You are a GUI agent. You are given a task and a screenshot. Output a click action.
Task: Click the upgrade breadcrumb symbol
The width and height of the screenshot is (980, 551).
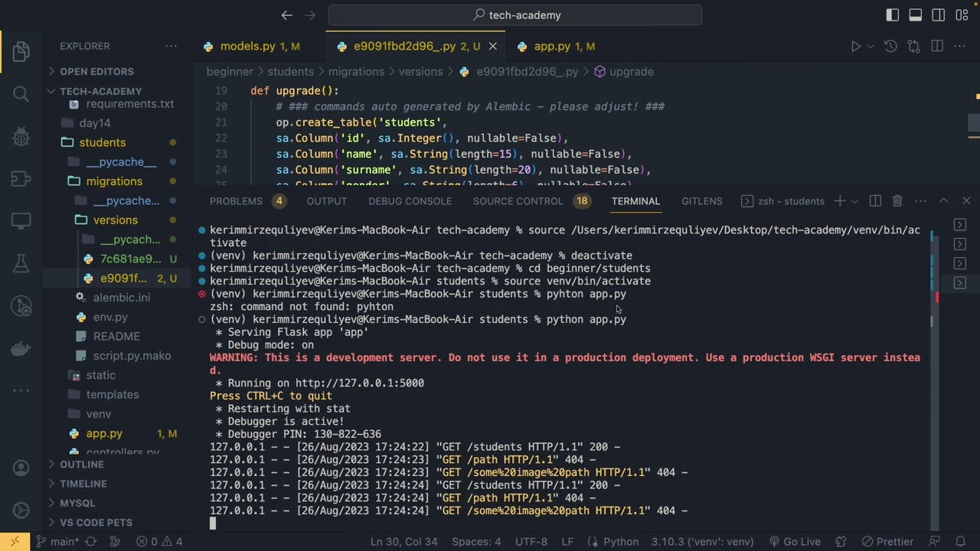click(x=631, y=71)
